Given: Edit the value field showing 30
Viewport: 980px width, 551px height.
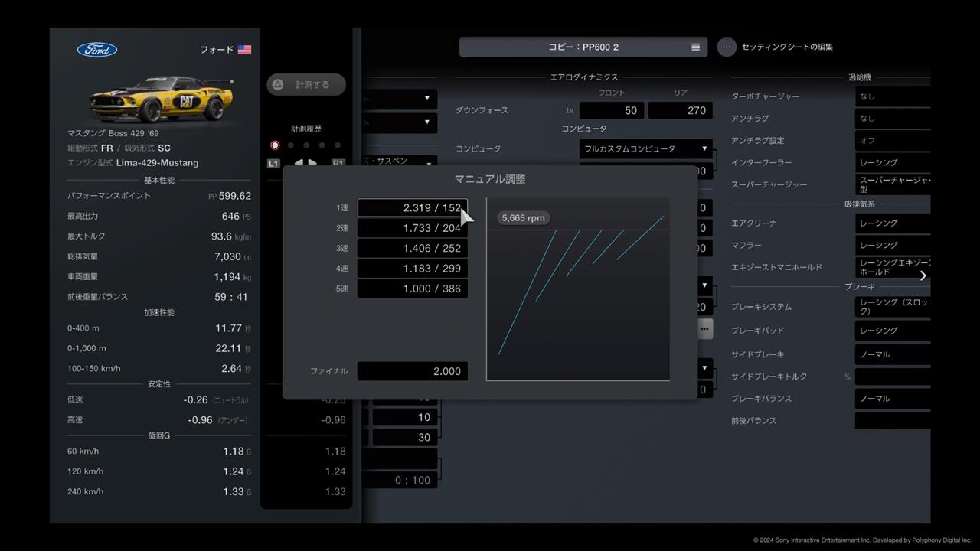Looking at the screenshot, I should [x=405, y=437].
